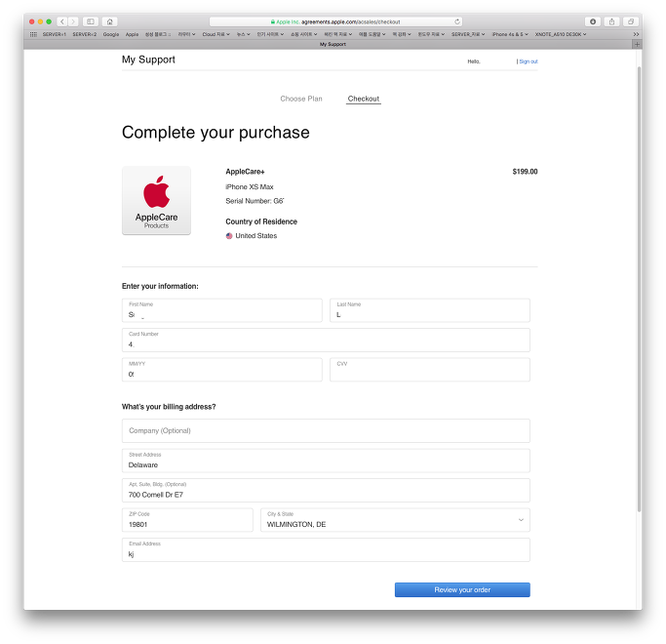Click the iPhone XS Max text
Screen dimensions: 666x644
(250, 187)
